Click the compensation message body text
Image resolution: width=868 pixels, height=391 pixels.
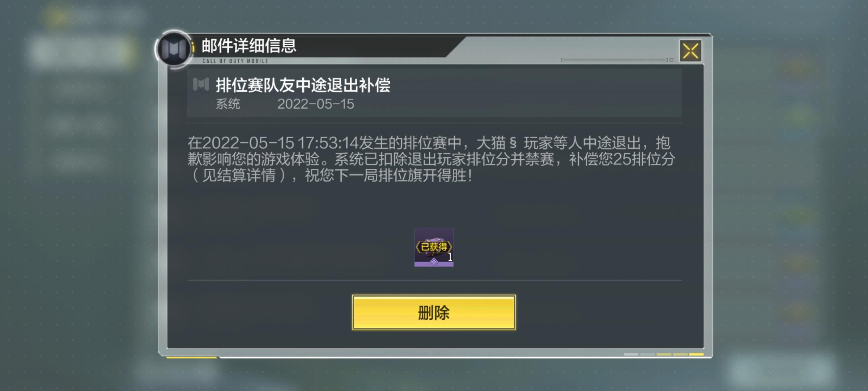coord(431,159)
